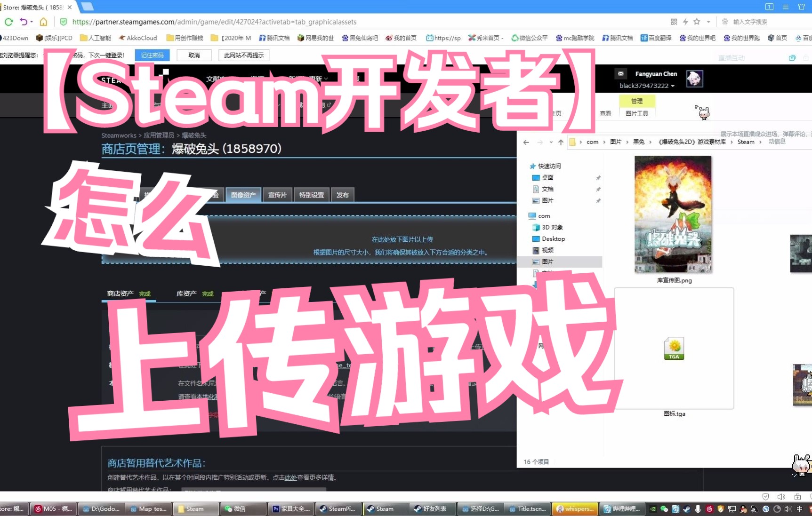
Task: Open 微信 from the taskbar
Action: click(x=243, y=508)
